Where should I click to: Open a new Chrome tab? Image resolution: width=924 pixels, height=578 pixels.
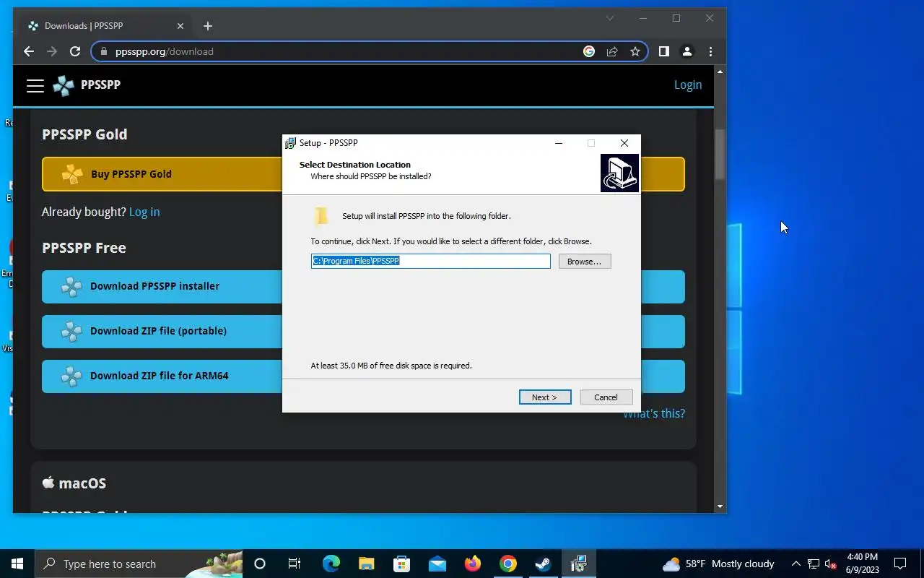pos(208,26)
